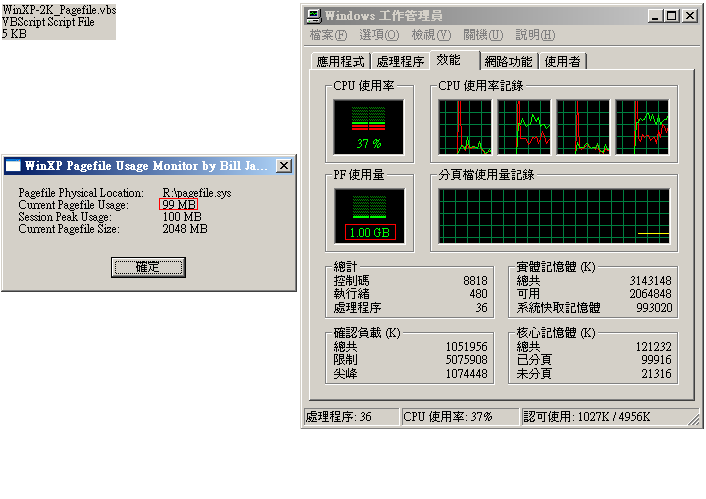Click Pagefile Usage Monitor title icon

[13, 166]
